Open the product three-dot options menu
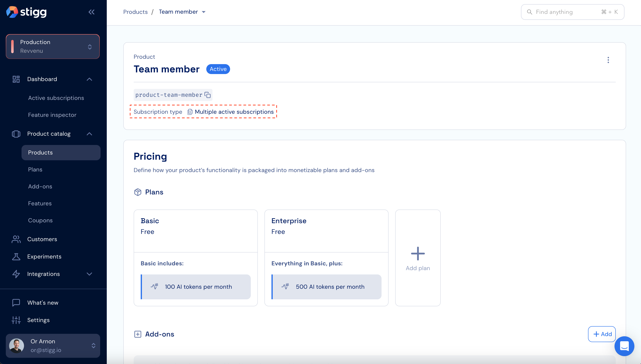Viewport: 641px width, 364px height. pos(608,60)
